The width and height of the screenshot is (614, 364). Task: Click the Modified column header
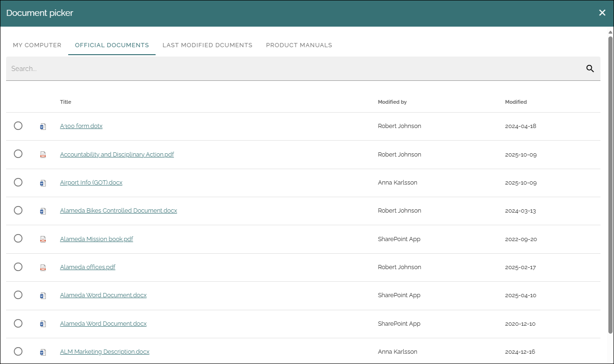click(516, 102)
